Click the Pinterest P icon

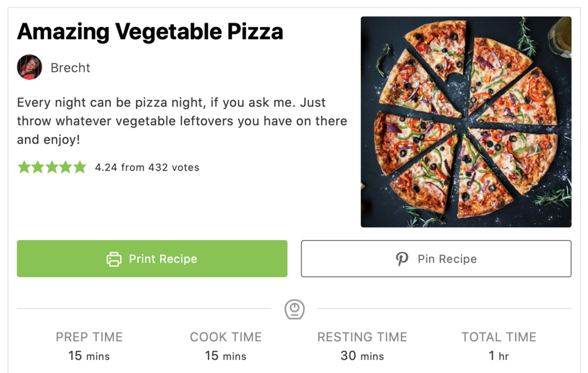click(x=401, y=259)
